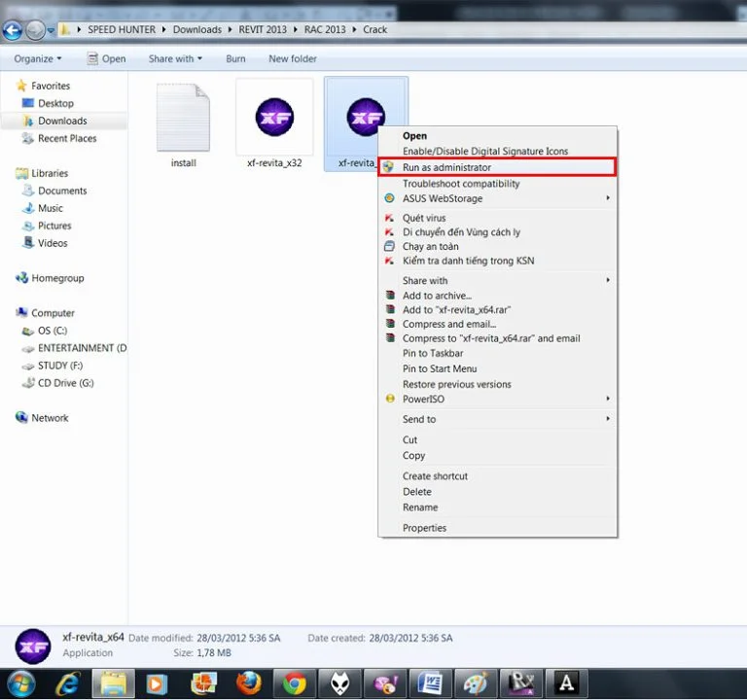
Task: Select Favorites in navigation pane
Action: click(x=44, y=87)
